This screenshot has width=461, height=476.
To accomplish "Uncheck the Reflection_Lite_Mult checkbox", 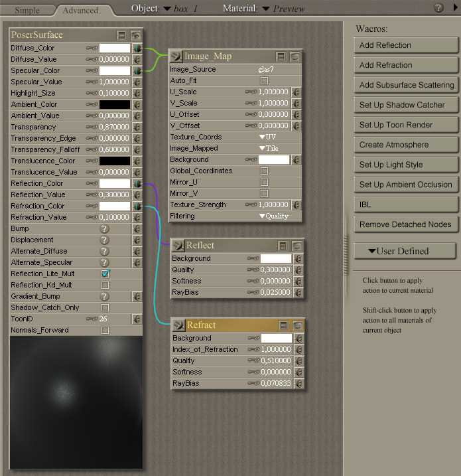I will click(x=105, y=274).
